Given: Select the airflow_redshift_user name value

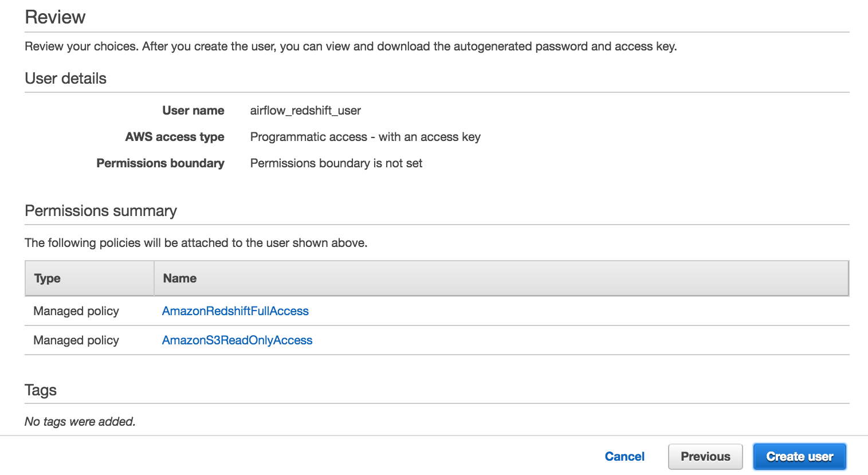Looking at the screenshot, I should click(x=305, y=110).
